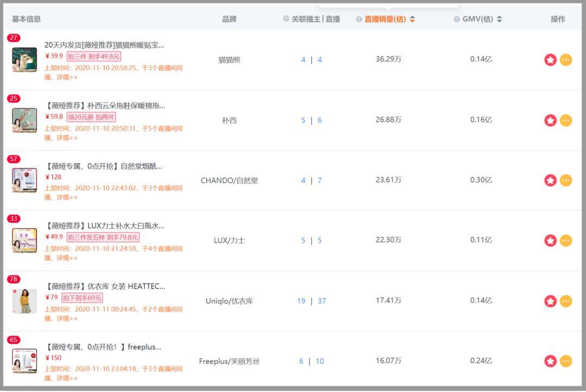
Task: Select brand cell Uniqlo/优衣库
Action: pyautogui.click(x=229, y=301)
